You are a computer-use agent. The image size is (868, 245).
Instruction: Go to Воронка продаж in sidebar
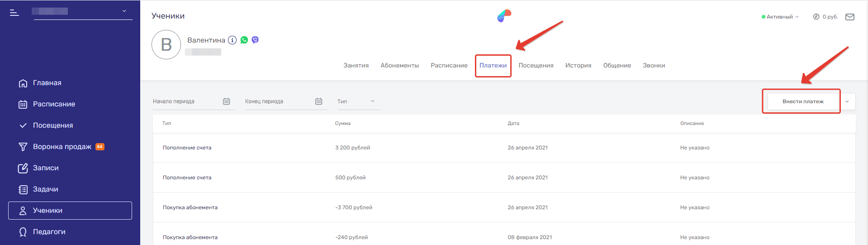(62, 147)
